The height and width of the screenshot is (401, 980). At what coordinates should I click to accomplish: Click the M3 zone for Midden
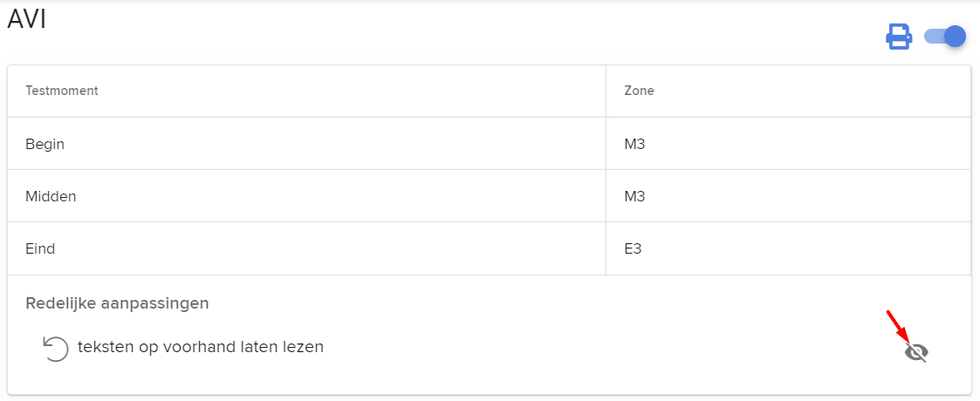634,196
